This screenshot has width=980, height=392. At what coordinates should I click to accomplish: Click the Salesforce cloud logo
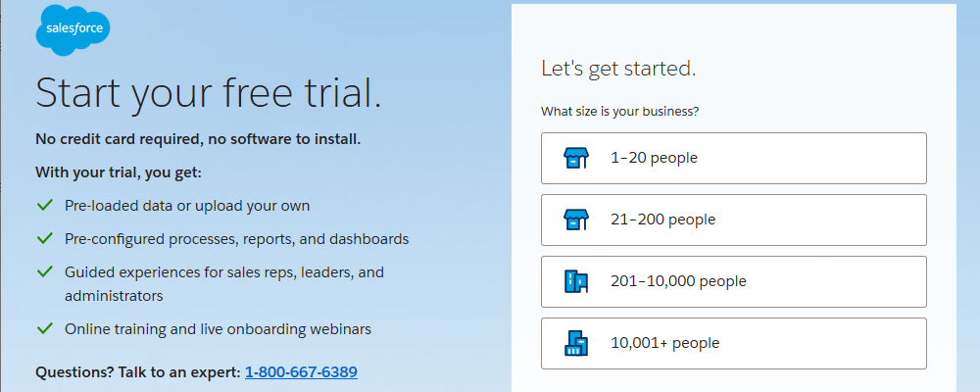[73, 29]
